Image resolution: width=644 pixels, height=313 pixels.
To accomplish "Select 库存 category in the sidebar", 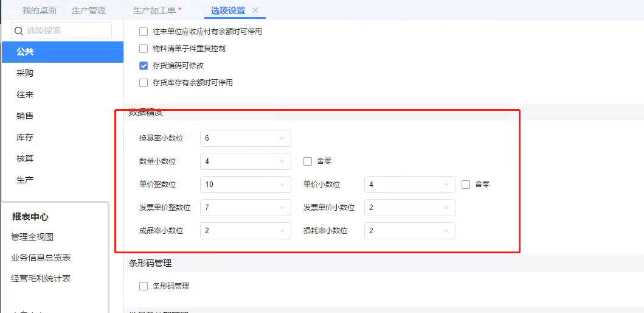I will (x=25, y=137).
